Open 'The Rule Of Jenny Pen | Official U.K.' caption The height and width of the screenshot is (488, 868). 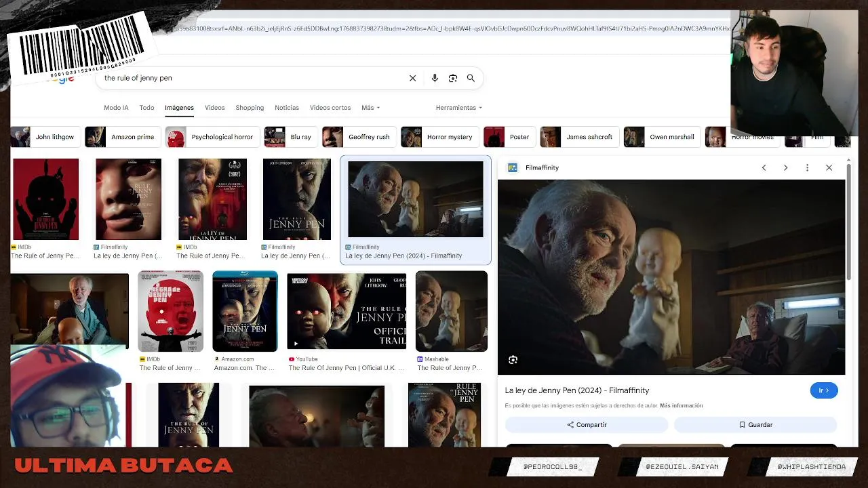pyautogui.click(x=346, y=368)
